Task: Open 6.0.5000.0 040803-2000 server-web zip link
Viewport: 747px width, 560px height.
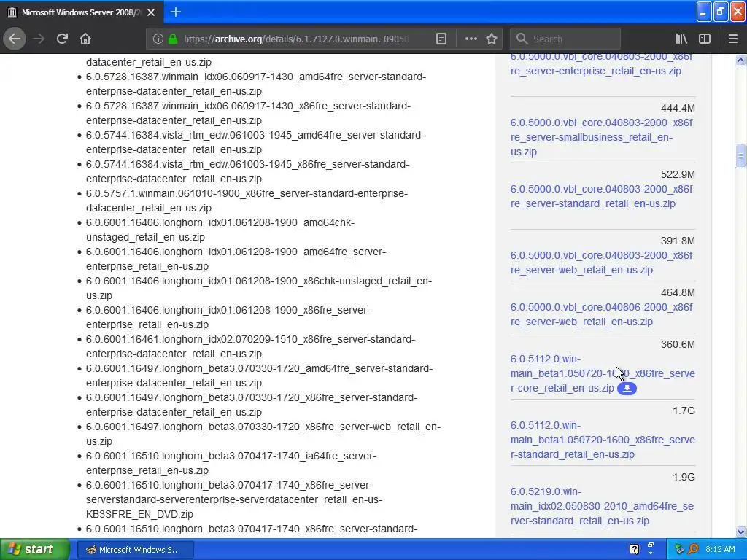Action: (x=601, y=262)
